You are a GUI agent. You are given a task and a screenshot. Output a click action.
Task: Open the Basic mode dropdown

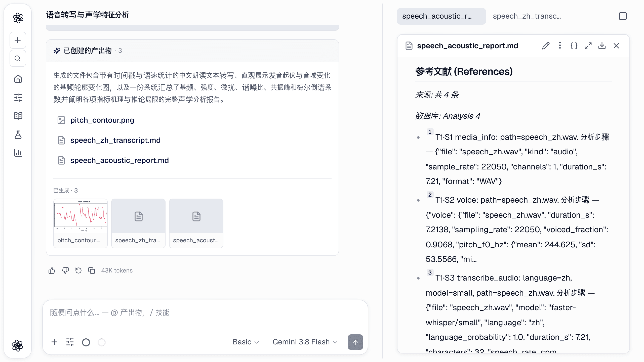pyautogui.click(x=246, y=342)
